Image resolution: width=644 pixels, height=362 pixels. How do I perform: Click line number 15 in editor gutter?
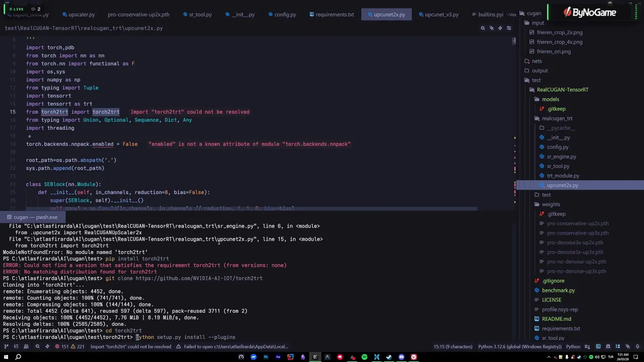(x=13, y=112)
